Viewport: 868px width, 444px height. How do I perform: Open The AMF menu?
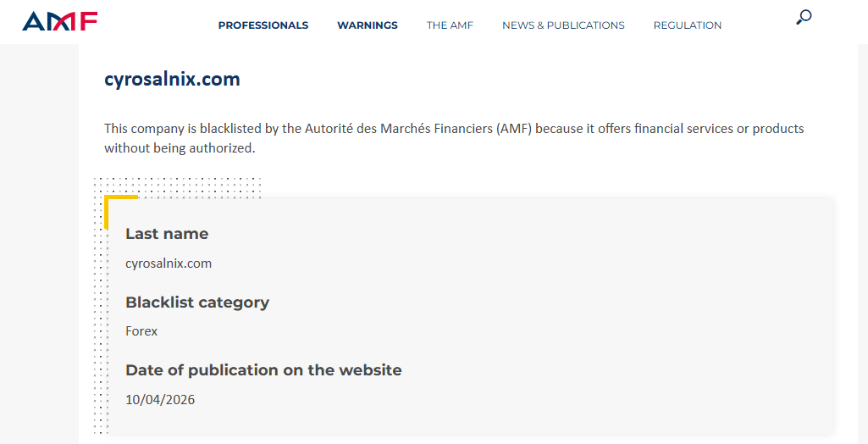pyautogui.click(x=450, y=25)
